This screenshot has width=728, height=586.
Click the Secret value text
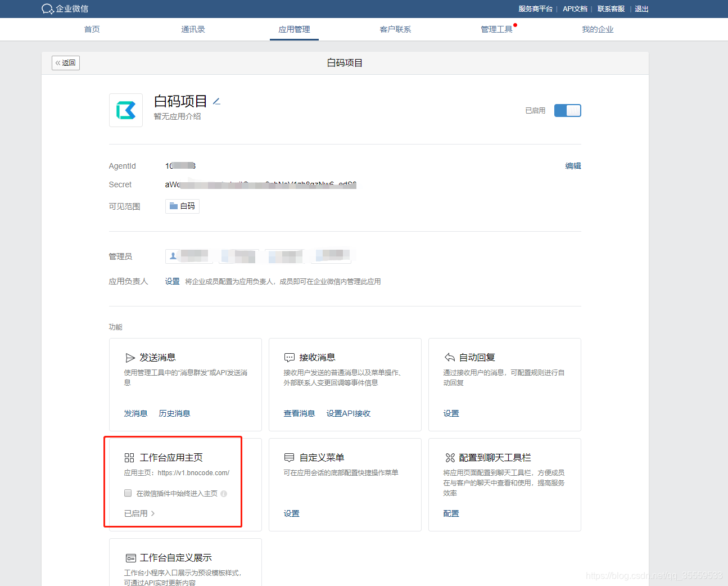tap(261, 184)
